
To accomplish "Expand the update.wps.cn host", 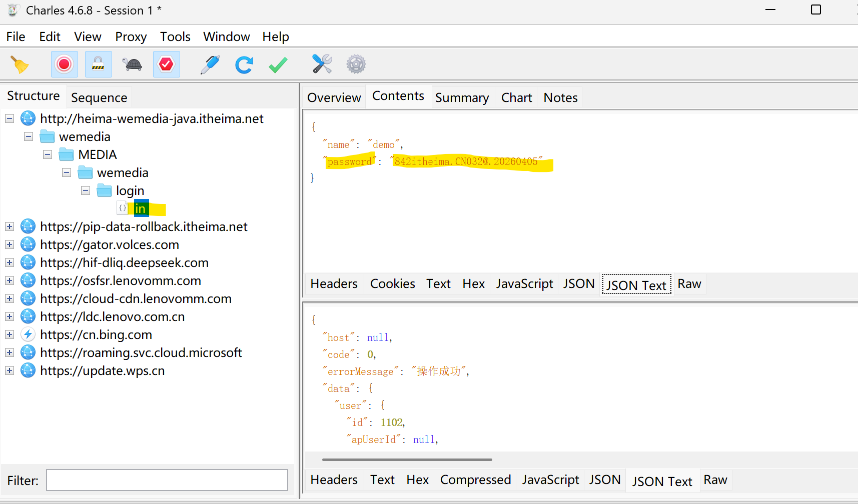I will tap(10, 370).
